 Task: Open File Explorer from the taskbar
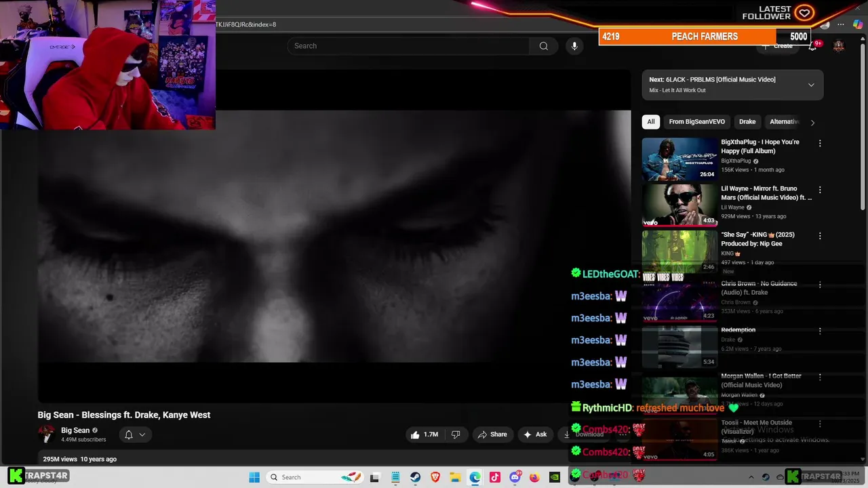(x=456, y=477)
